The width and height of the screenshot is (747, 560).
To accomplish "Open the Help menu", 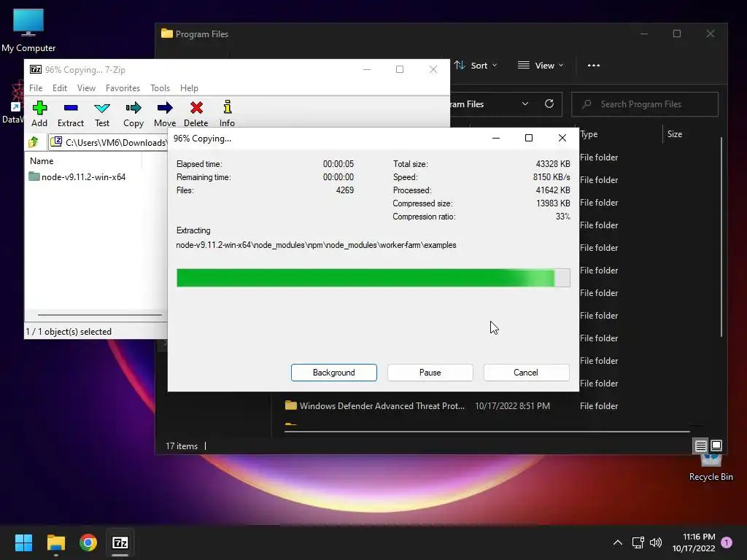I will (189, 88).
